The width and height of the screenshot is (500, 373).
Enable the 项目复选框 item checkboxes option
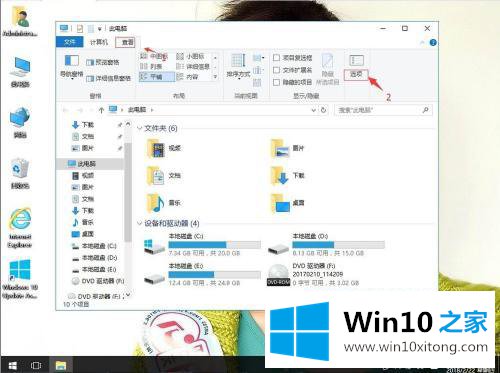click(292, 58)
